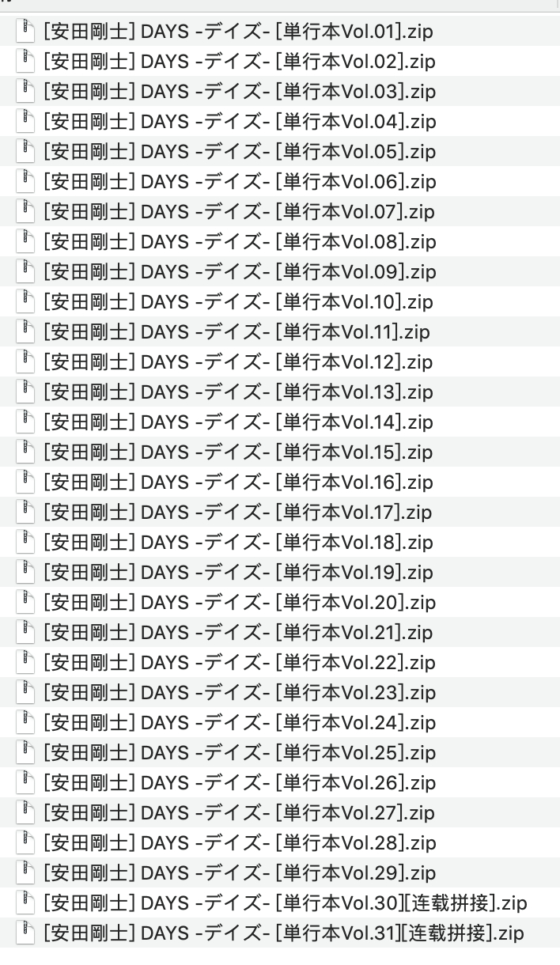Select Vol.30 連載拼接 zip file name
560x965 pixels.
(x=286, y=903)
